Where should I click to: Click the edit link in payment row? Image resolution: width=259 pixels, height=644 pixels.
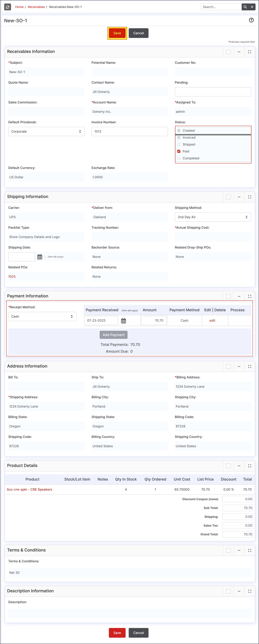click(x=212, y=321)
